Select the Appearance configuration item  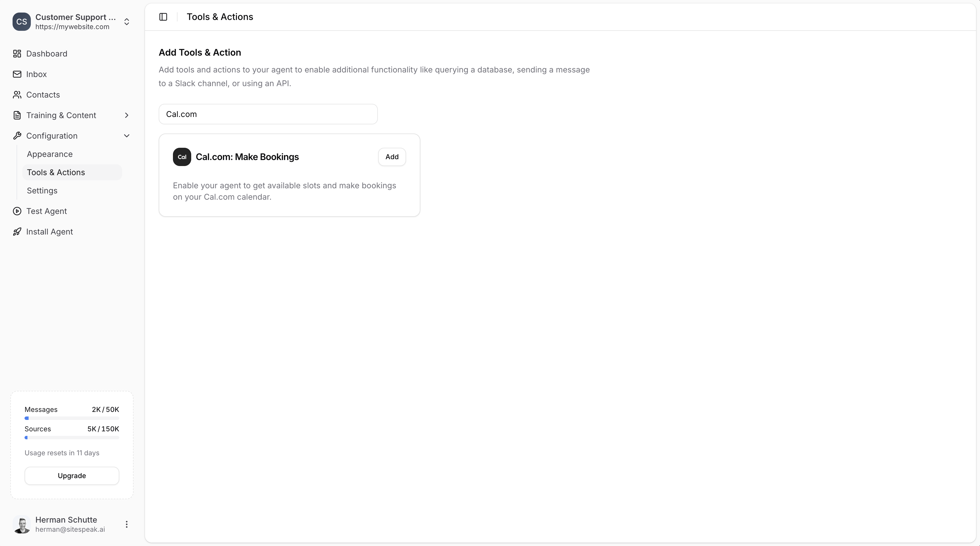[x=50, y=154]
